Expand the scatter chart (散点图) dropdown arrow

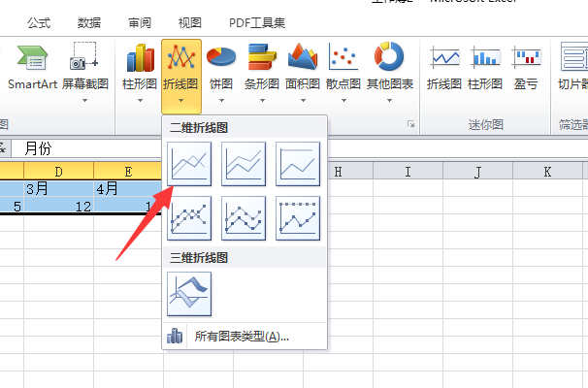tap(343, 101)
